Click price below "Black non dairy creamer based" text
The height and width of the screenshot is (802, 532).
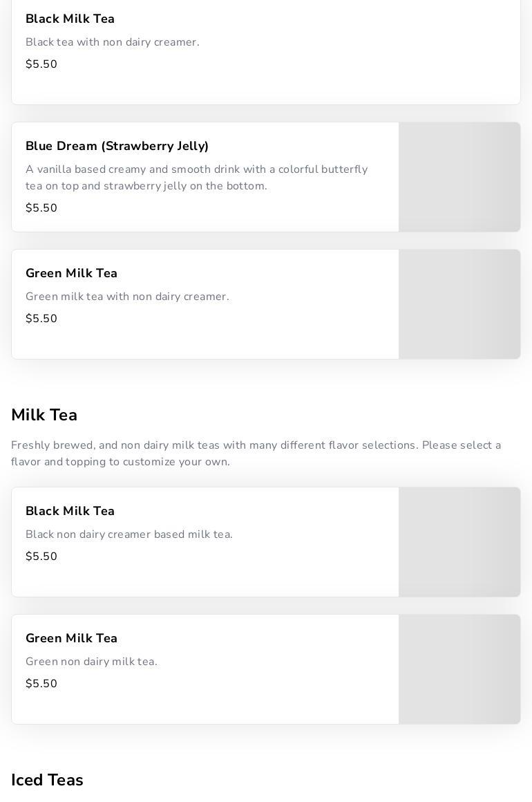(41, 557)
